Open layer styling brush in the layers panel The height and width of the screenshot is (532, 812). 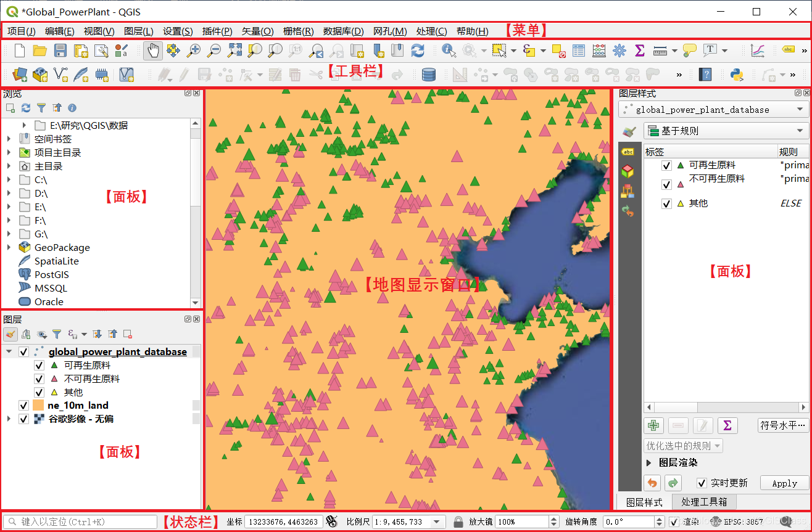(x=10, y=334)
